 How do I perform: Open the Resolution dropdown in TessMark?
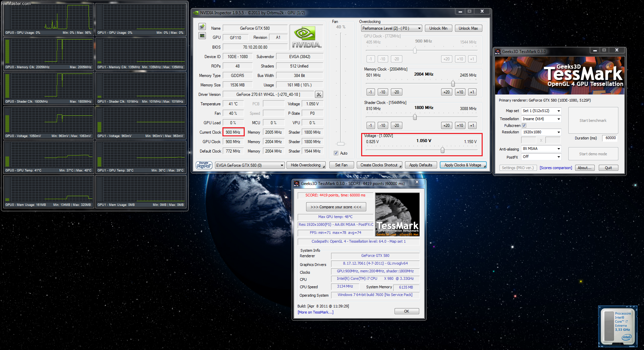point(541,132)
